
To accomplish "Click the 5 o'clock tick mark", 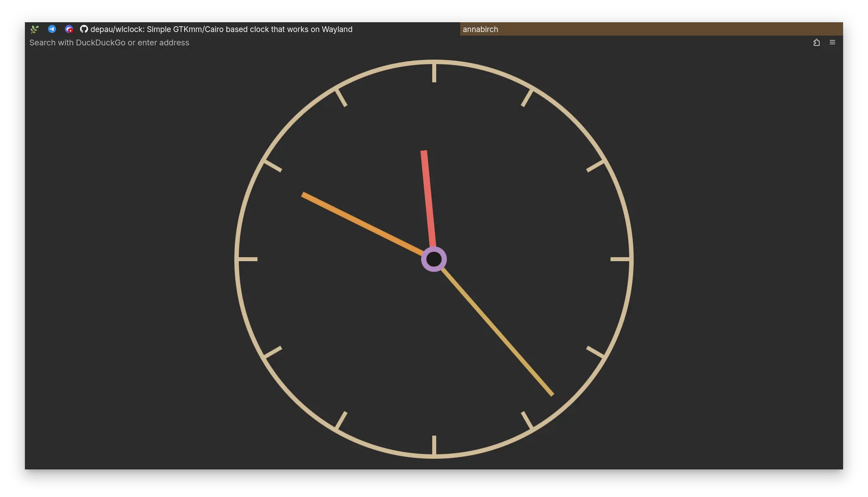I will click(x=527, y=420).
